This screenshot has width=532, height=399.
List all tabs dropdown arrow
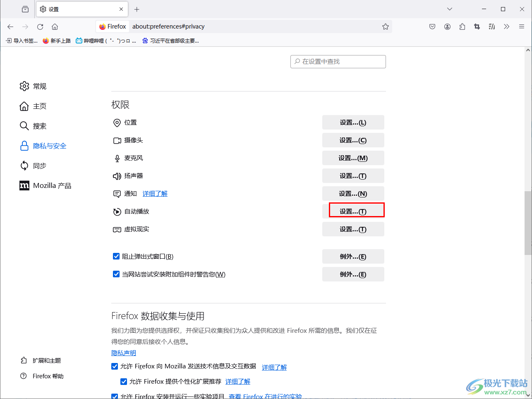click(450, 9)
